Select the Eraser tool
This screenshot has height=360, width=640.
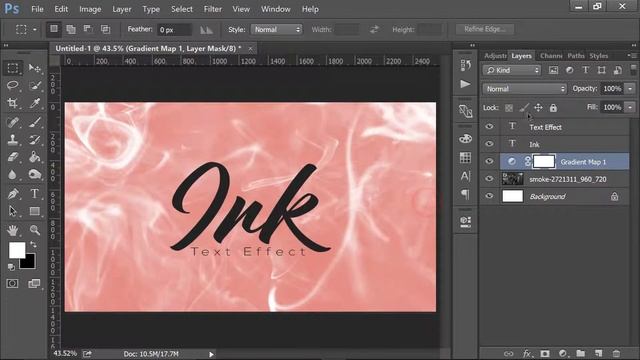pyautogui.click(x=13, y=157)
